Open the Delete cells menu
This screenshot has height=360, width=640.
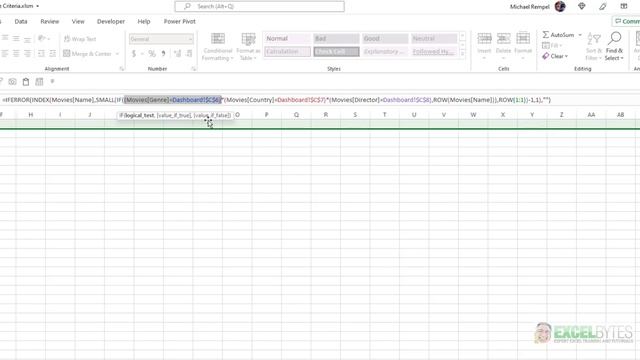[503, 47]
